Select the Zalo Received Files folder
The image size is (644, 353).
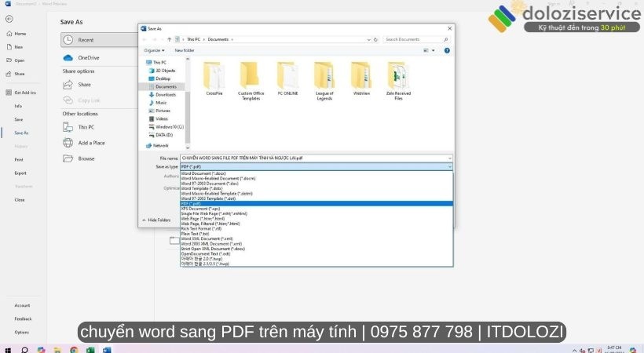coord(398,81)
